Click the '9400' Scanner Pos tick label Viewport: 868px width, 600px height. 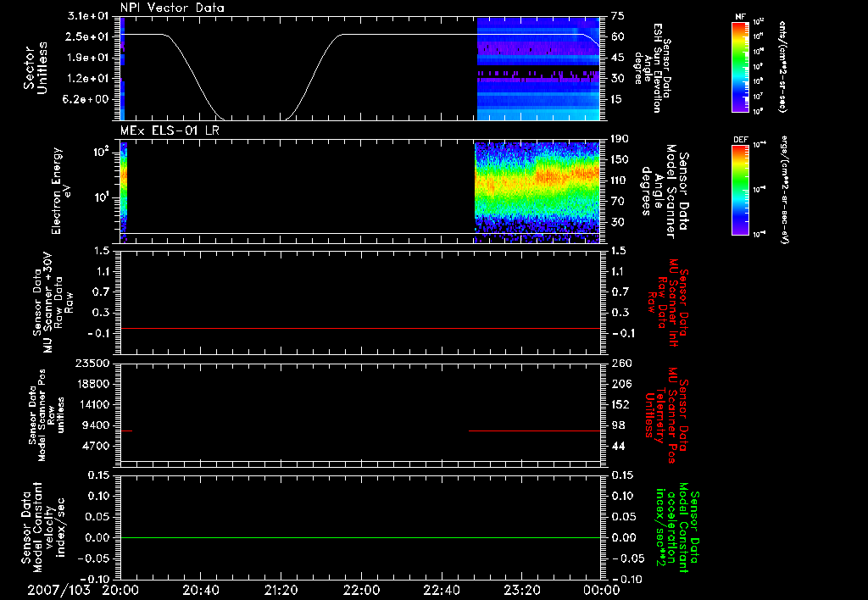(x=95, y=425)
